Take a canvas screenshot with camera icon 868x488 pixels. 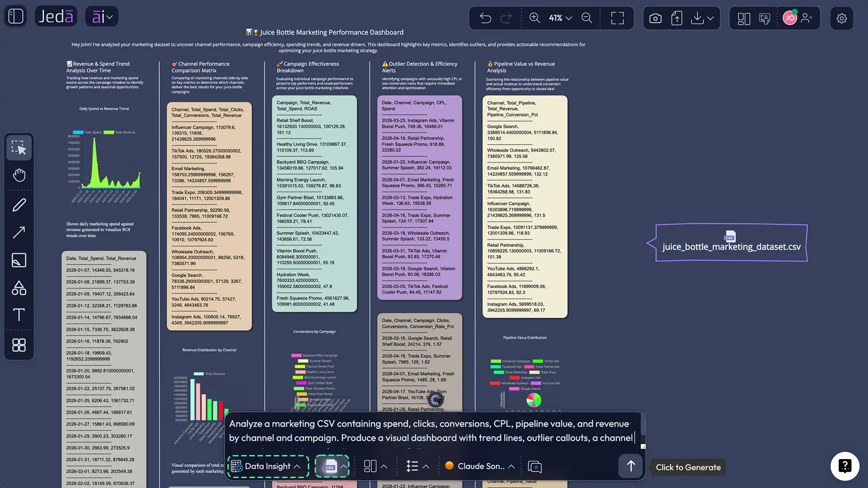point(656,18)
